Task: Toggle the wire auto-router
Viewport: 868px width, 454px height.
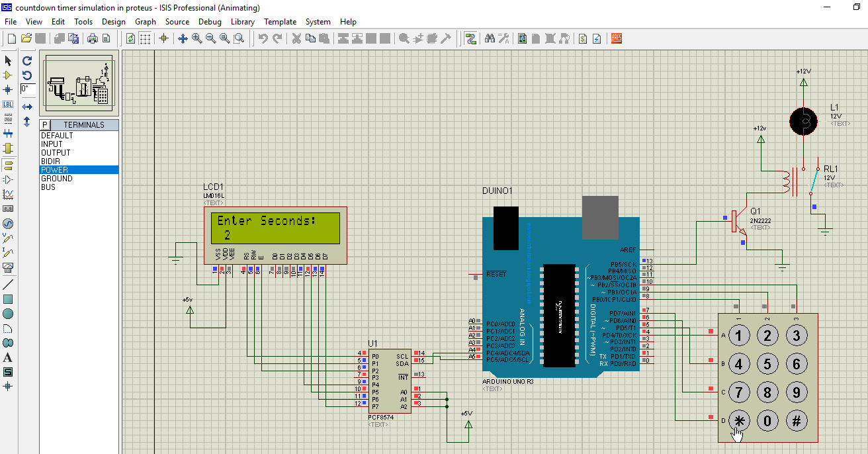Action: coord(470,38)
